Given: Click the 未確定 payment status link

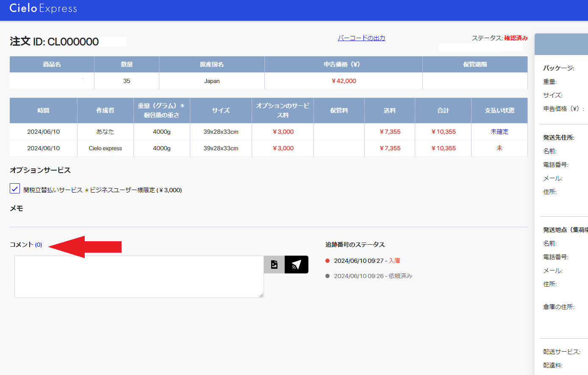Looking at the screenshot, I should click(x=499, y=132).
